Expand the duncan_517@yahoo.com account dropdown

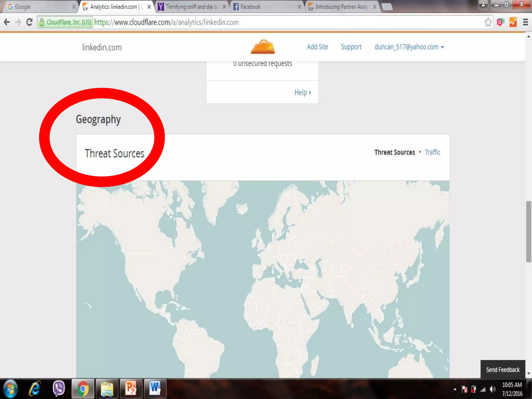coord(409,47)
